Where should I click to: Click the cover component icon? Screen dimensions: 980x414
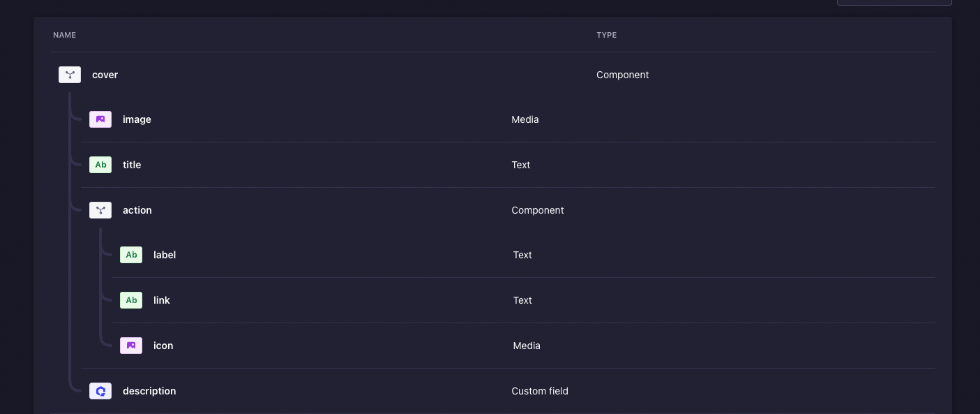pyautogui.click(x=70, y=75)
